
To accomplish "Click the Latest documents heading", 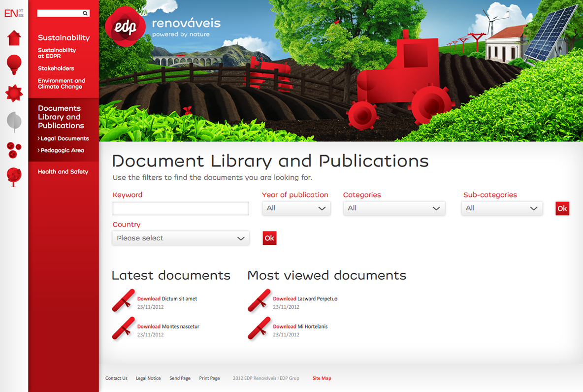I will (171, 275).
